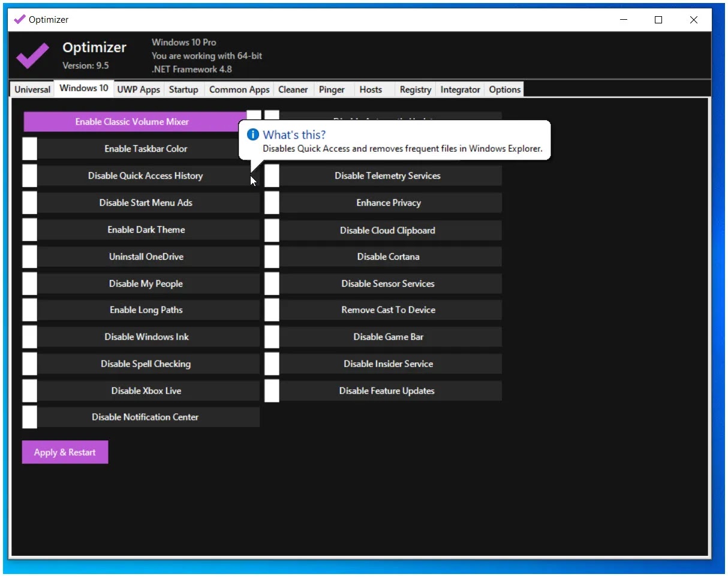Click the Apply & Restart button
The width and height of the screenshot is (728, 577).
[65, 452]
